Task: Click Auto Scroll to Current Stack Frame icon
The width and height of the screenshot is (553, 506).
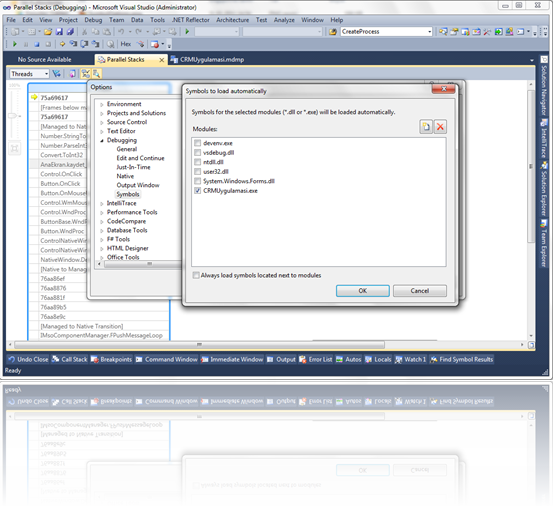Action: [86, 74]
